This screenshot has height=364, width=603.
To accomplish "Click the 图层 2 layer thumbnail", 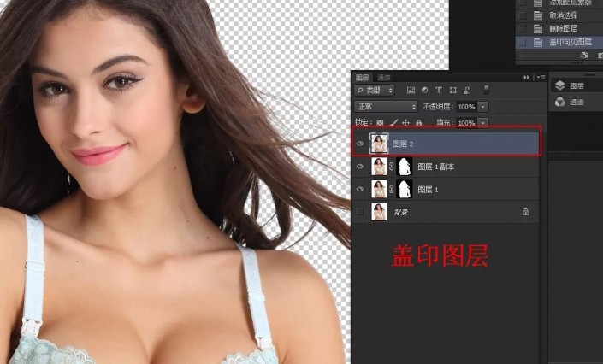I will [379, 144].
